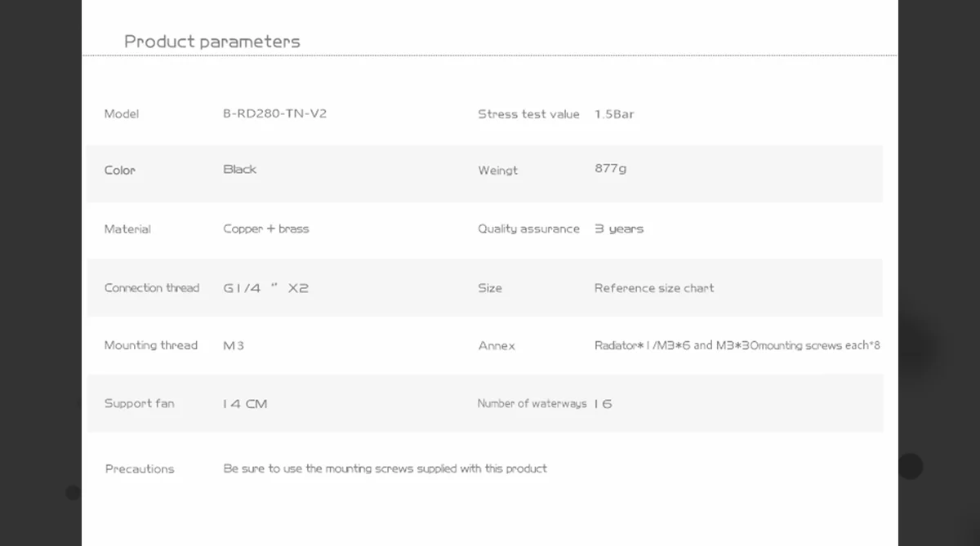Image resolution: width=980 pixels, height=546 pixels.
Task: Select the Copper + brass material text
Action: (266, 229)
